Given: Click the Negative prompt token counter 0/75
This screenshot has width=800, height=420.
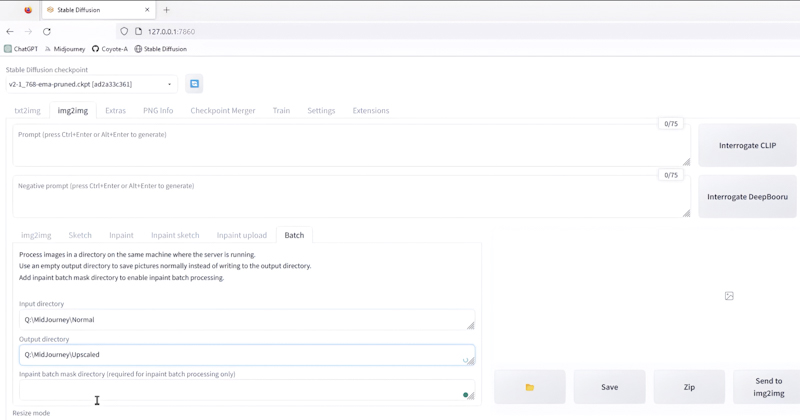Looking at the screenshot, I should (671, 175).
